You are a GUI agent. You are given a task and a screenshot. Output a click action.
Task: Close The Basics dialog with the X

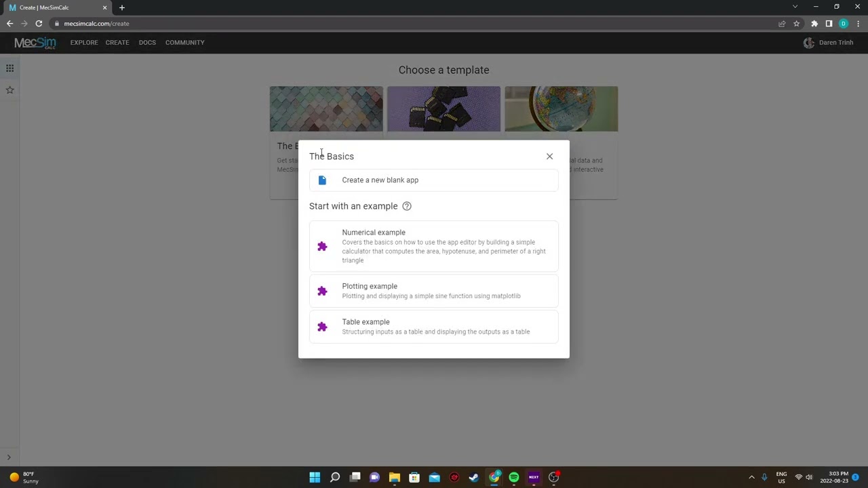click(x=549, y=157)
